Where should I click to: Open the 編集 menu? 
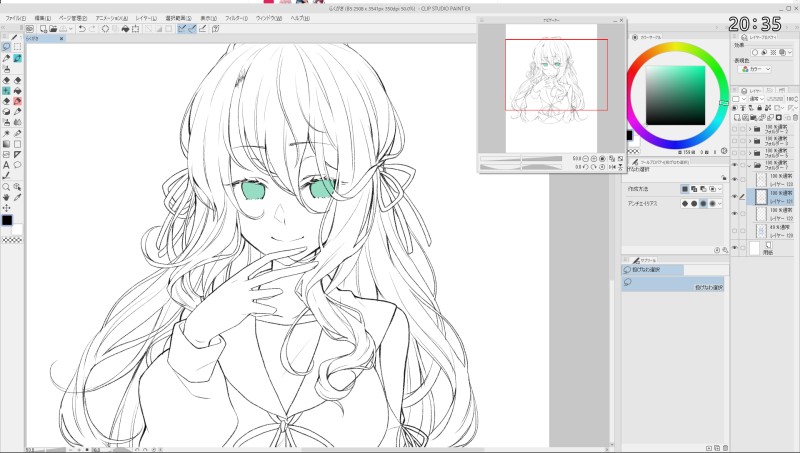pyautogui.click(x=42, y=18)
